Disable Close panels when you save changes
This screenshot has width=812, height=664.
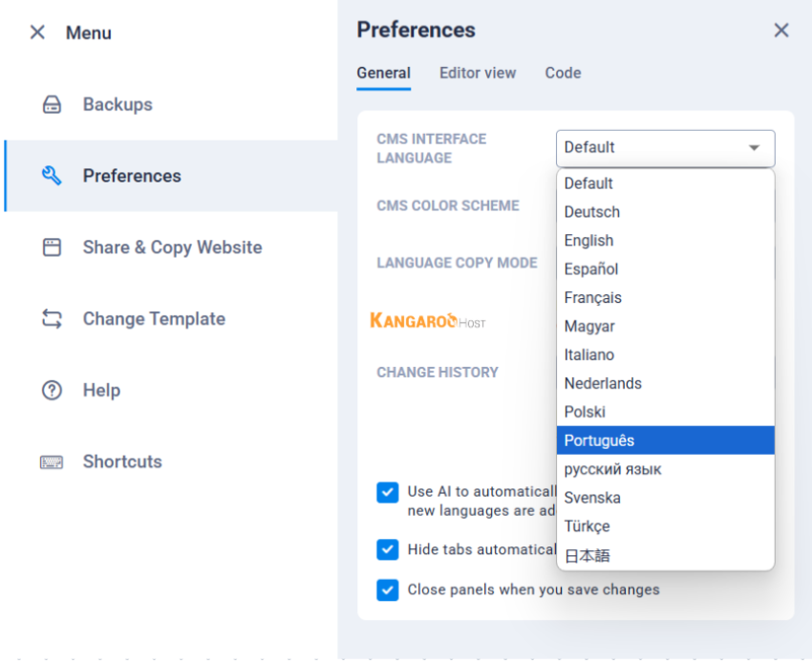(x=387, y=589)
